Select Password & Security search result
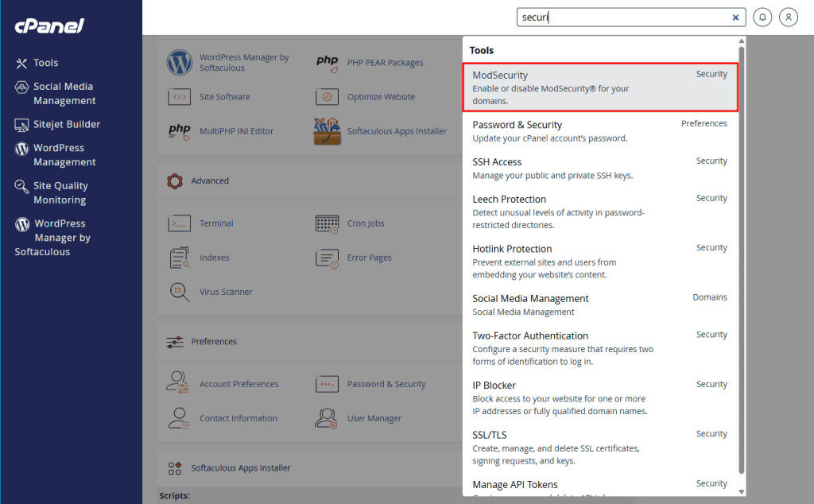 600,131
